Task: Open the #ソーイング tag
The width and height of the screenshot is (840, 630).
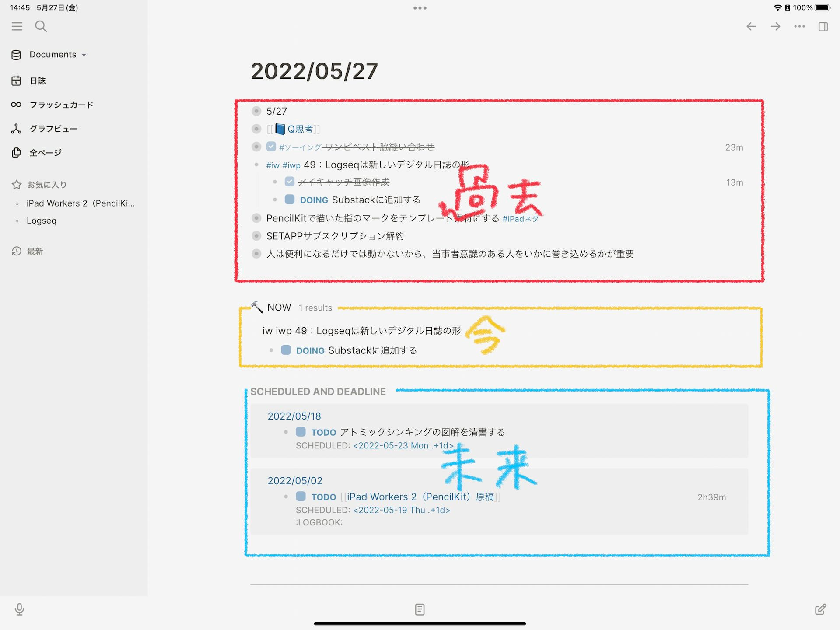Action: coord(300,147)
